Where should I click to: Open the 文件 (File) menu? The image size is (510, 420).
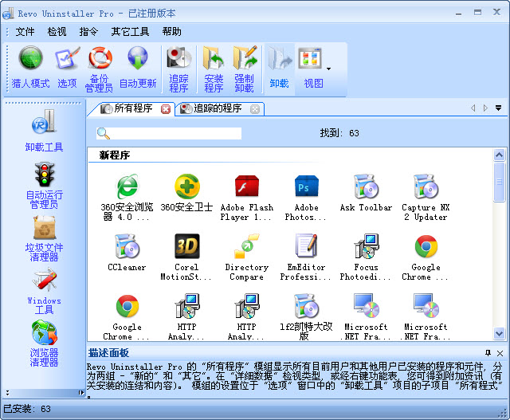[x=25, y=32]
